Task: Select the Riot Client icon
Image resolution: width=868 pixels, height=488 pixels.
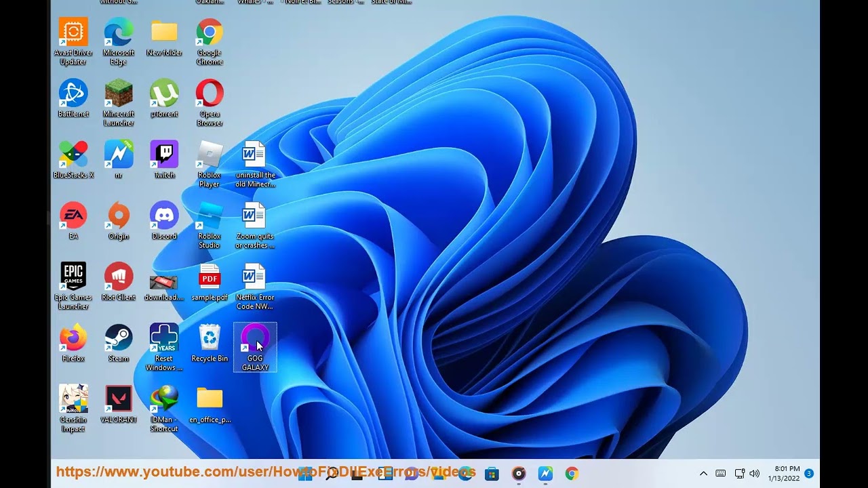Action: click(119, 282)
